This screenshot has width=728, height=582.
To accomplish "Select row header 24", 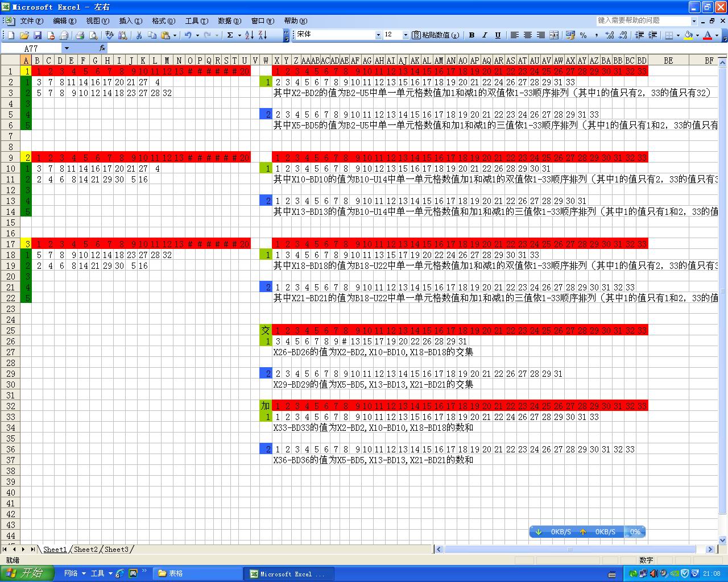I will (10, 320).
